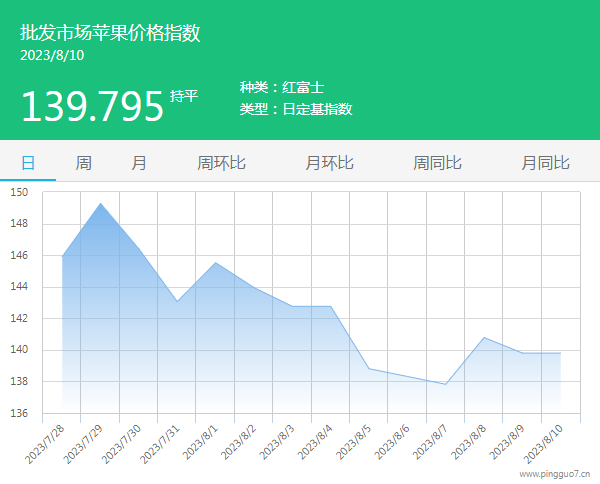
Task: Click the 类型：日定基指数 label
Action: click(x=296, y=109)
